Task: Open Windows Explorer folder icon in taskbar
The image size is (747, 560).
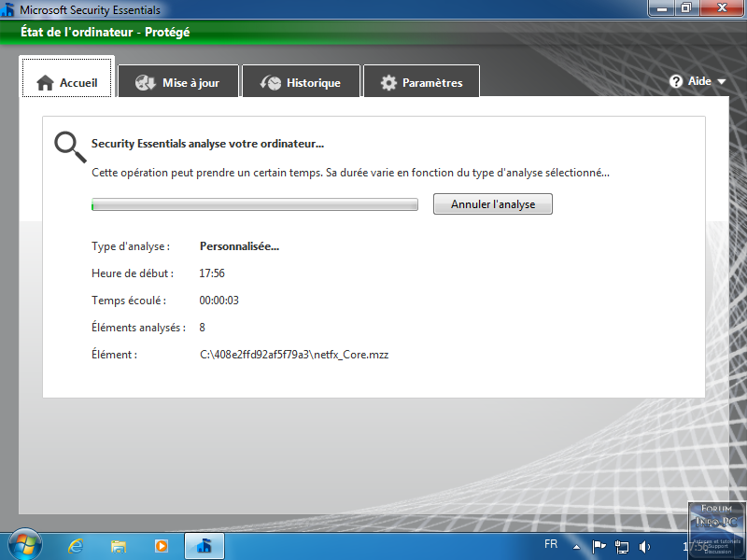Action: 119,546
